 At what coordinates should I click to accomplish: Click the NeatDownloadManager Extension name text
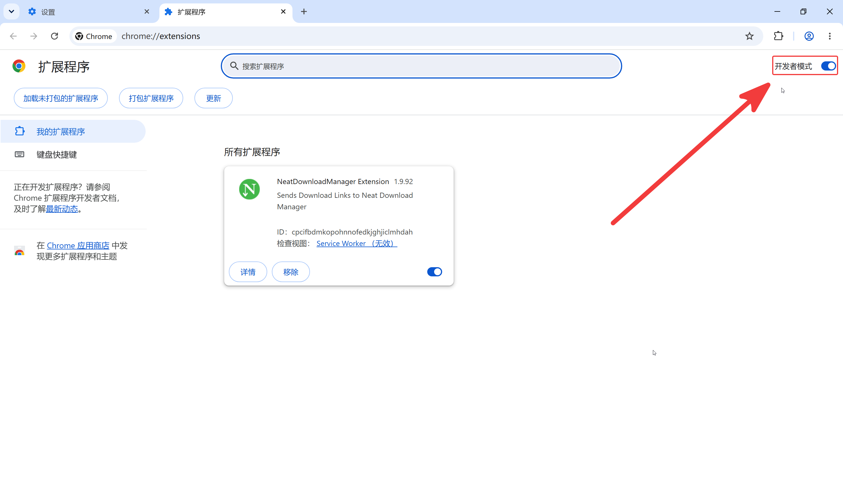point(333,182)
